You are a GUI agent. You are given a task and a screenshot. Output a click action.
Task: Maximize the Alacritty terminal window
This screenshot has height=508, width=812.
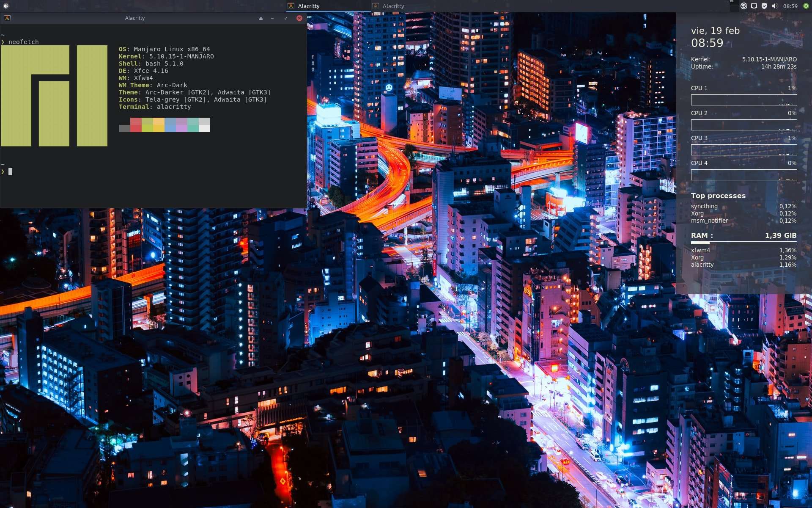click(286, 18)
